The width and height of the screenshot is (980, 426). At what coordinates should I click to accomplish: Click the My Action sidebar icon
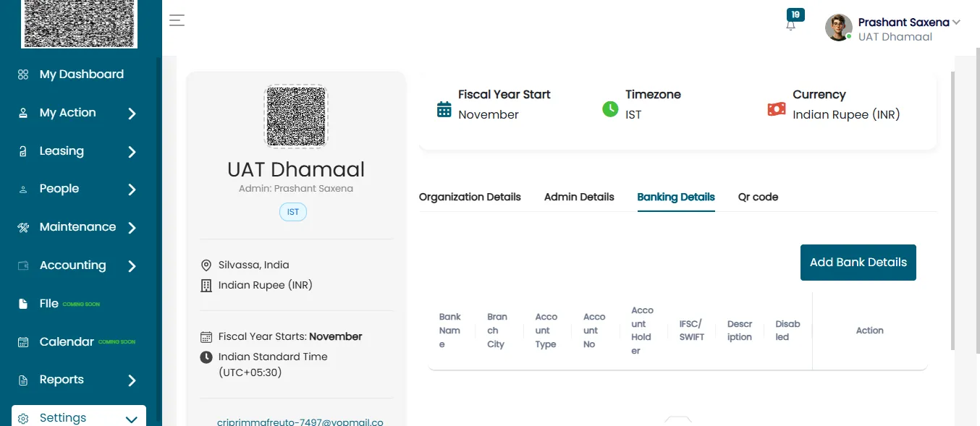tap(23, 113)
